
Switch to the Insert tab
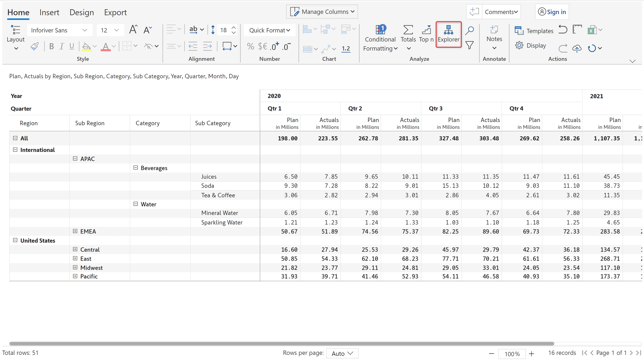[x=49, y=12]
